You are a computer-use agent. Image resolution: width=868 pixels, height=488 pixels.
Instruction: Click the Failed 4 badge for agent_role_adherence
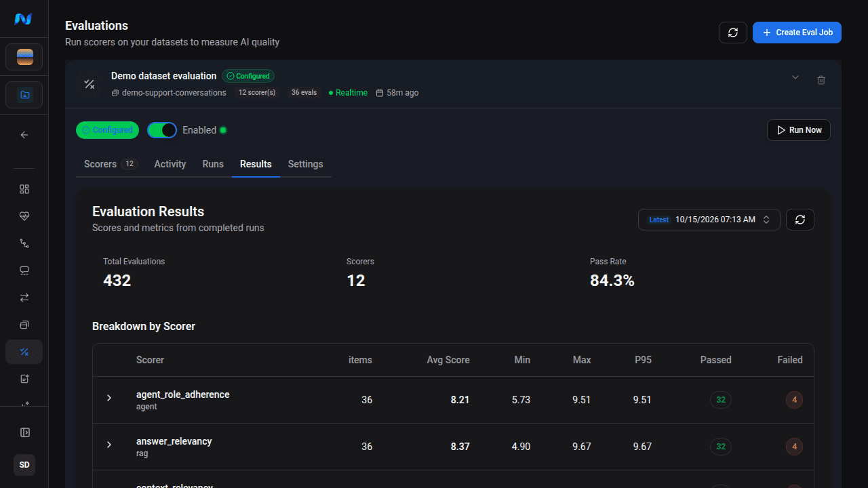point(795,400)
